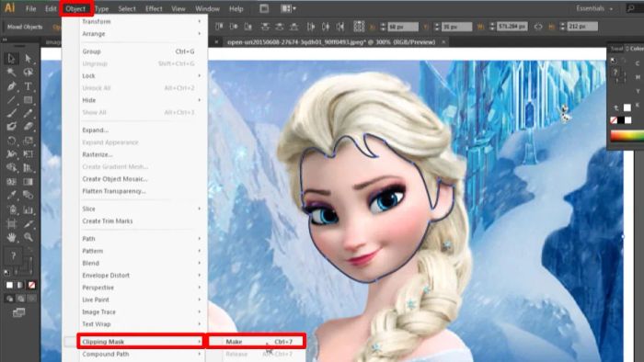Open the Essentials workspace dropdown
This screenshot has width=644, height=362.
pyautogui.click(x=594, y=8)
